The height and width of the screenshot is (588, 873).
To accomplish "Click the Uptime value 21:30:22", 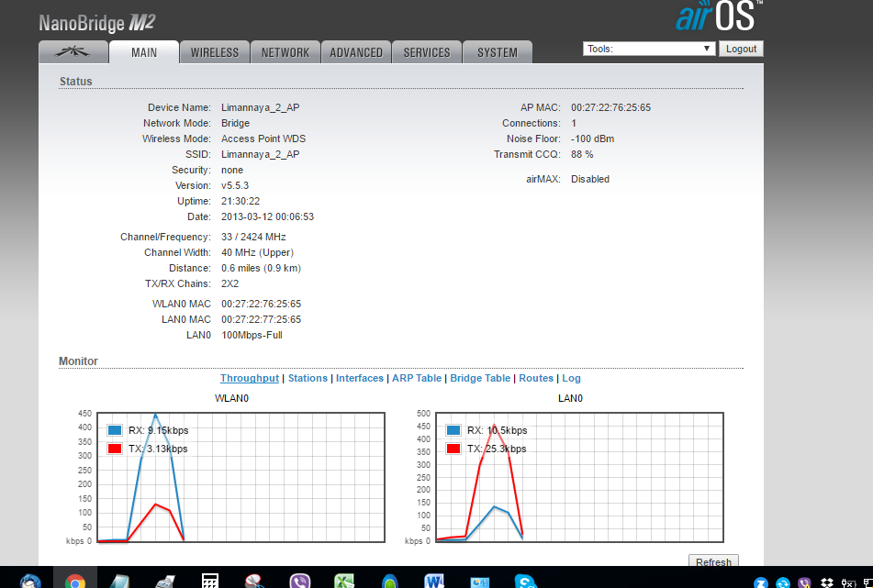I will (241, 201).
